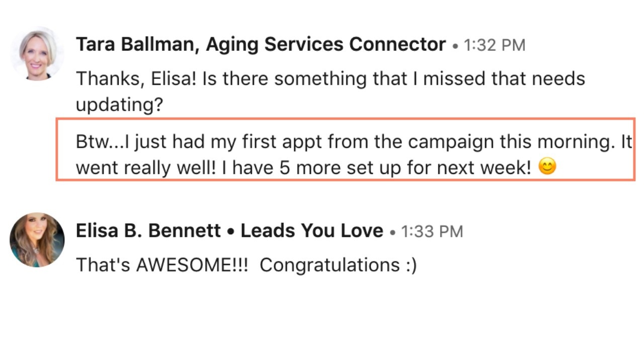644x362 pixels.
Task: Click the word "updating?" in Tara's message
Action: click(x=119, y=105)
